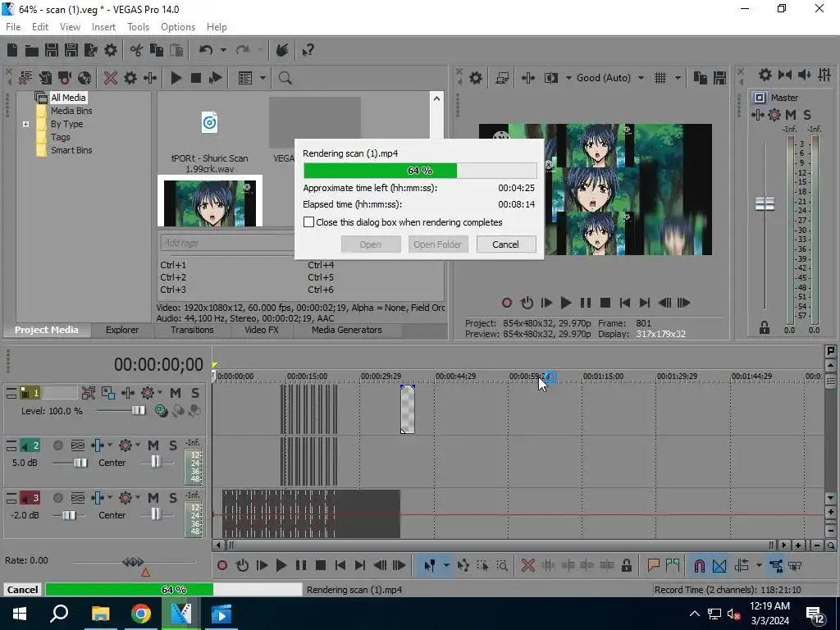Open Master bus audio properties gear icon
Screen dimensions: 840x630
point(765,75)
